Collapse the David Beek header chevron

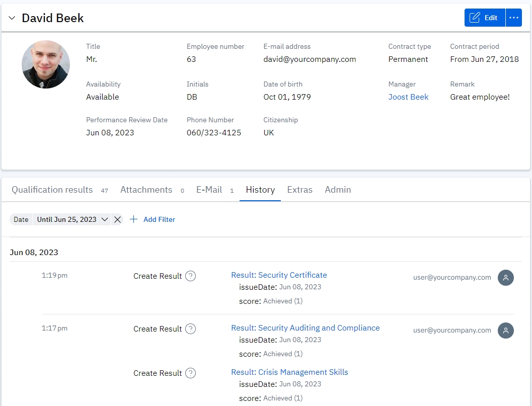click(x=12, y=18)
